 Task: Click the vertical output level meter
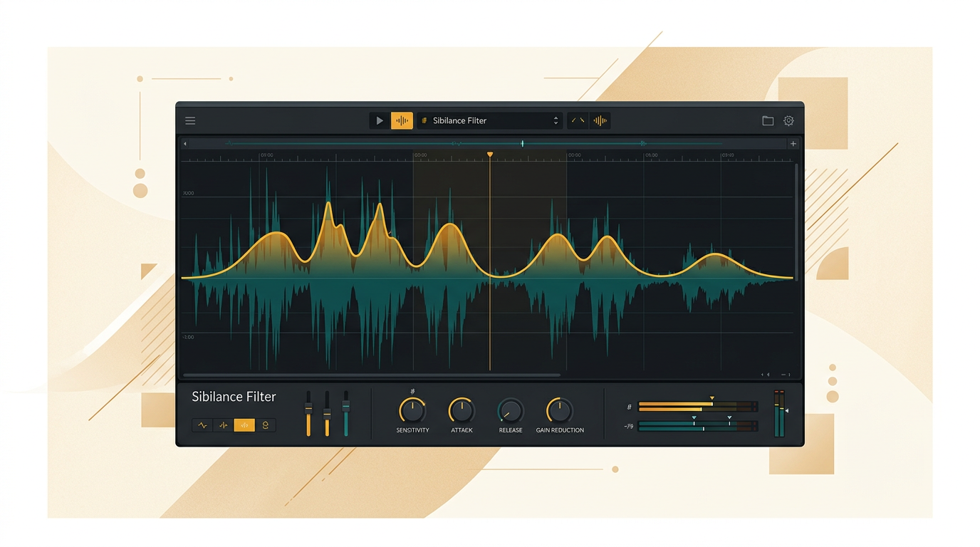pyautogui.click(x=779, y=413)
